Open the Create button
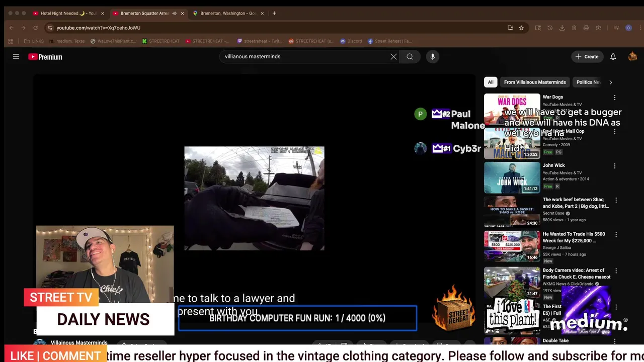The image size is (644, 362). click(587, 57)
